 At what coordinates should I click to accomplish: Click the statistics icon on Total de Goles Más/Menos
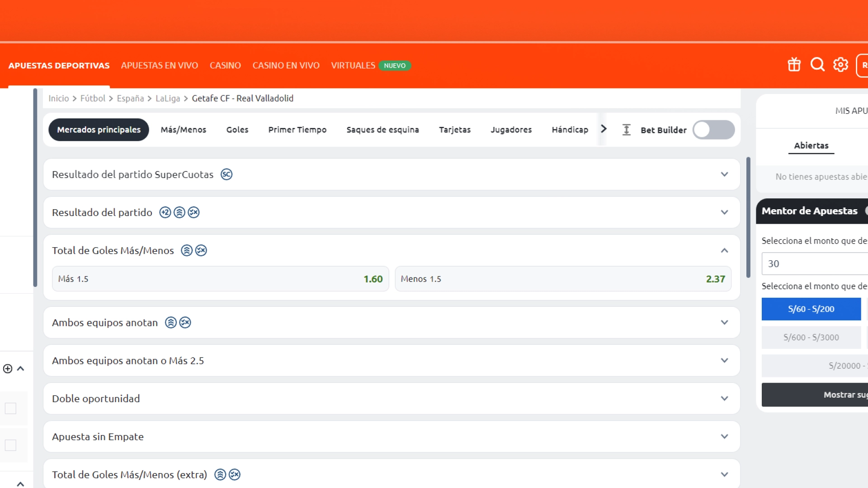click(187, 250)
